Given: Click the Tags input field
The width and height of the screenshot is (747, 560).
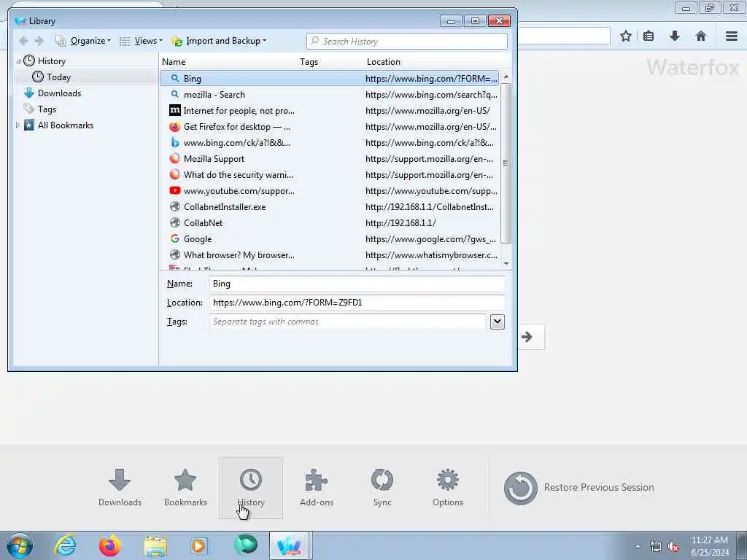Looking at the screenshot, I should 348,322.
